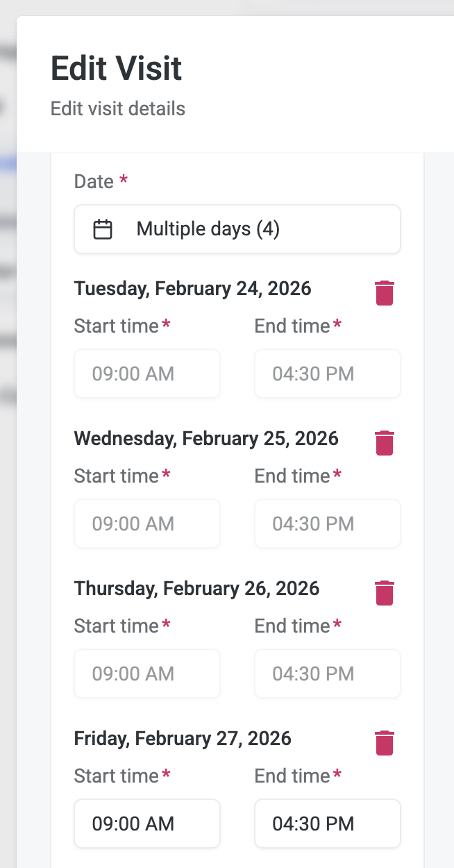Click trash icon for Thursday, February 26

384,593
